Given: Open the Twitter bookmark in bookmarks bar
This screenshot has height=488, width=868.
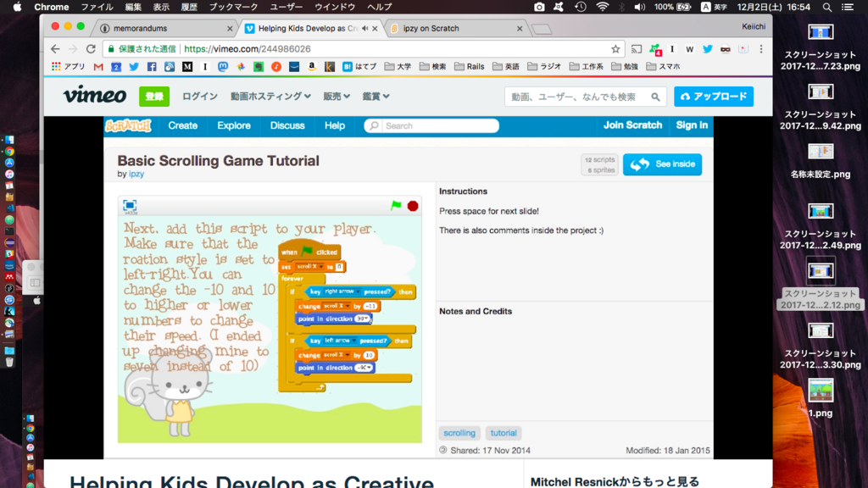Looking at the screenshot, I should tap(134, 66).
